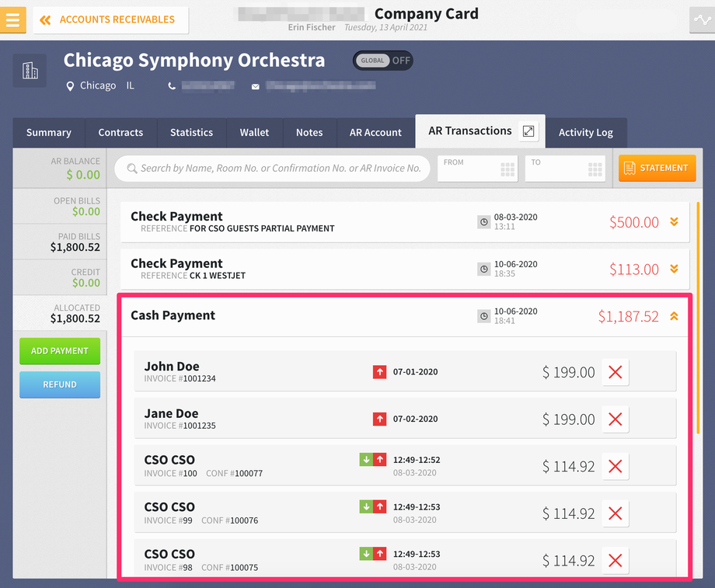Screen dimensions: 715x588
Task: Focus the transaction search field
Action: (x=272, y=169)
